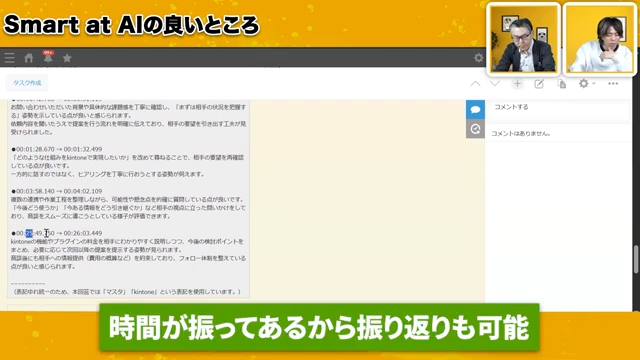Duplicate record with copy icon

point(562,84)
